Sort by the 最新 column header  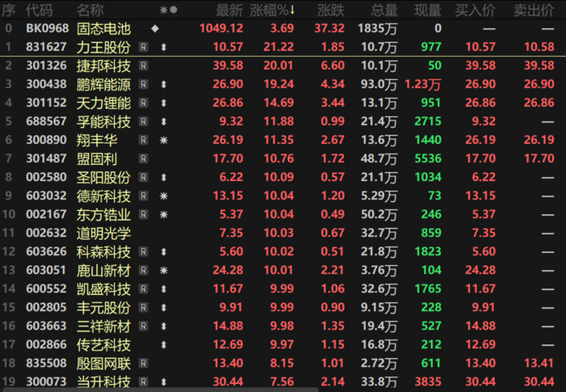pyautogui.click(x=229, y=11)
